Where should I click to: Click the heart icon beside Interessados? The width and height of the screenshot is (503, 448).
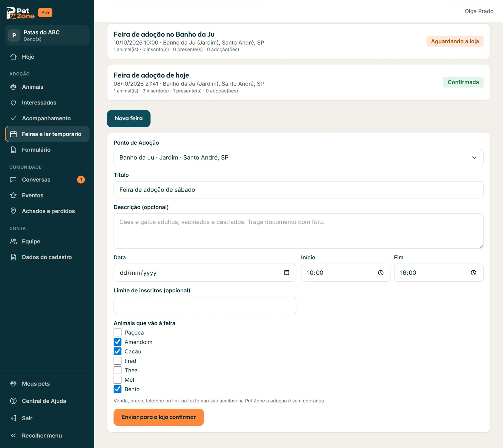click(x=13, y=102)
